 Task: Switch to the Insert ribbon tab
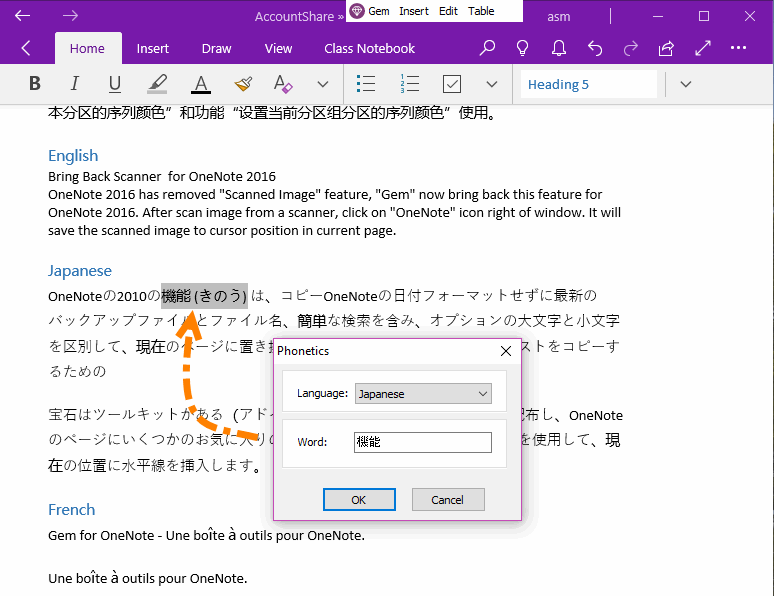(153, 48)
